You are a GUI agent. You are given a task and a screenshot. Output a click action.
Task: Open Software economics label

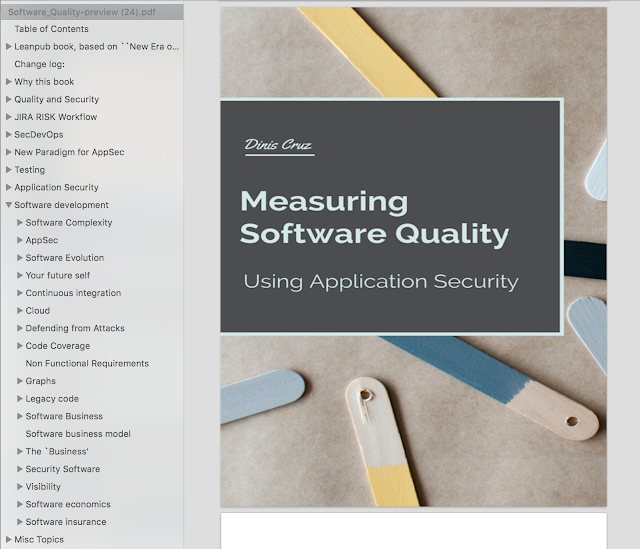point(68,504)
